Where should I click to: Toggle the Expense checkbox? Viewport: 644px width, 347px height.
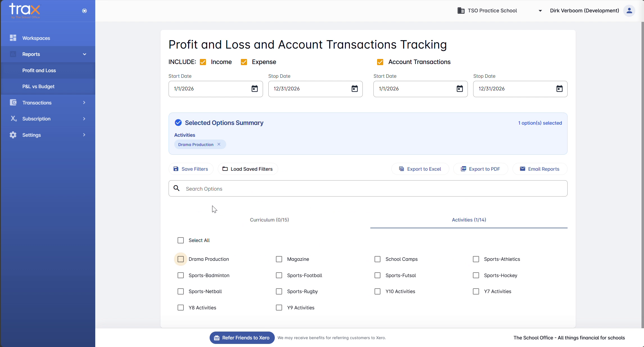point(244,62)
